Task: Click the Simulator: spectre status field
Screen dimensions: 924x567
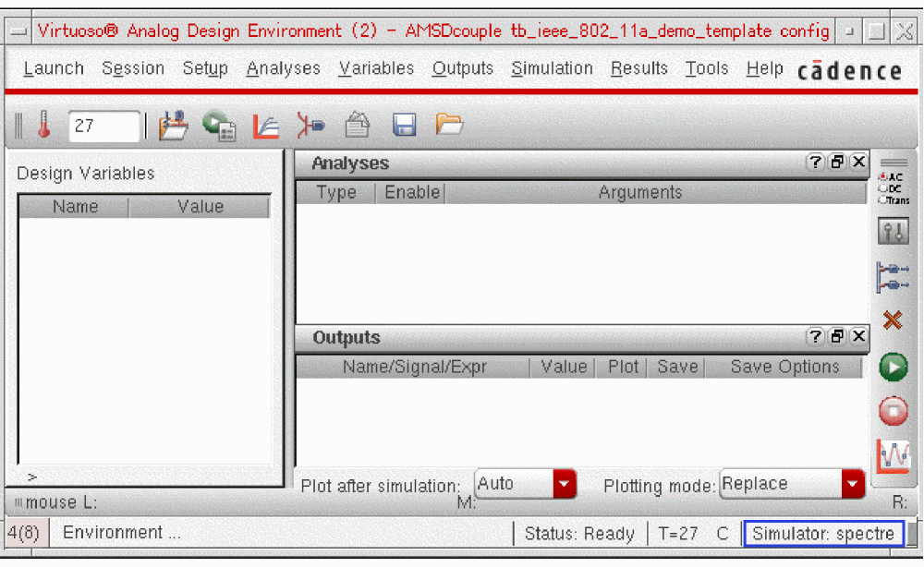Action: click(823, 534)
